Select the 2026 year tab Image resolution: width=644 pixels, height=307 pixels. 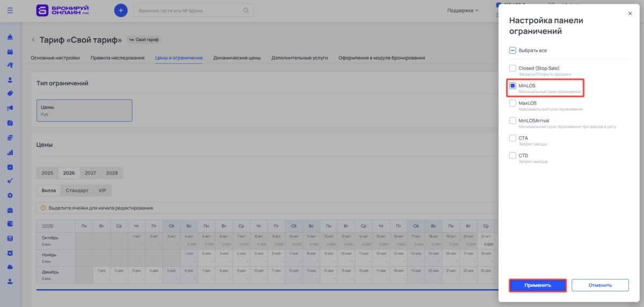(x=69, y=173)
